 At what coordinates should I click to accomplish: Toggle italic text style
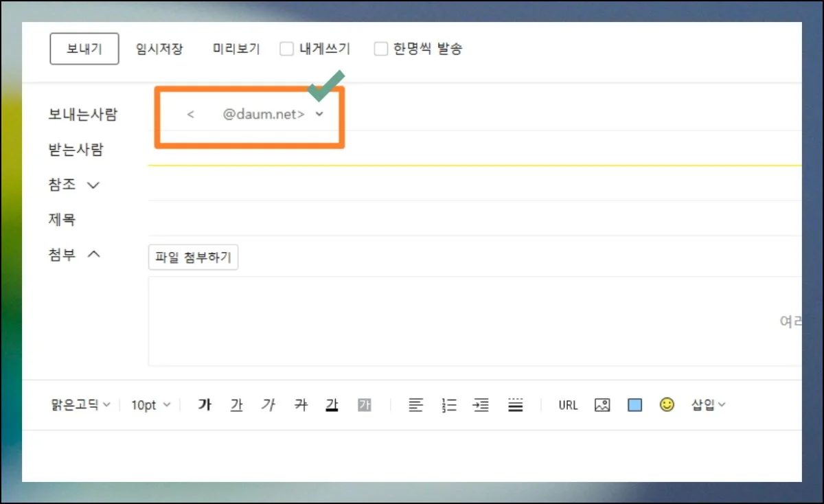coord(268,404)
